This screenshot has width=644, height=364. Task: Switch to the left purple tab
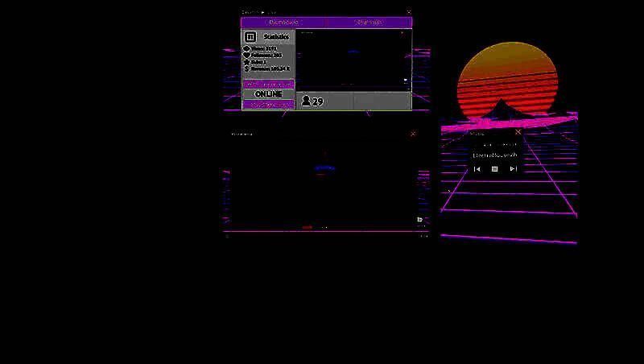pyautogui.click(x=283, y=23)
